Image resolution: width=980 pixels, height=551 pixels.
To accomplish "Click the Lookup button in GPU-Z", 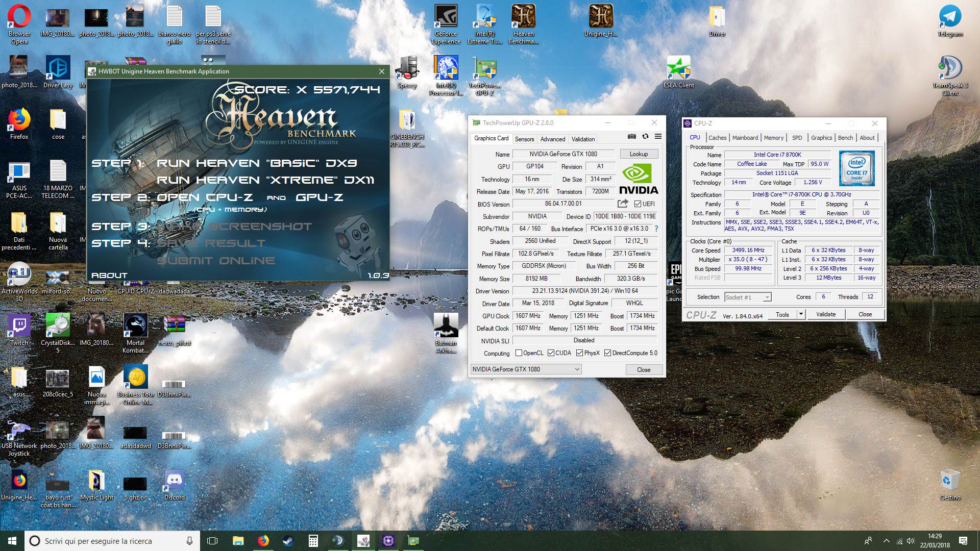I will pyautogui.click(x=639, y=154).
